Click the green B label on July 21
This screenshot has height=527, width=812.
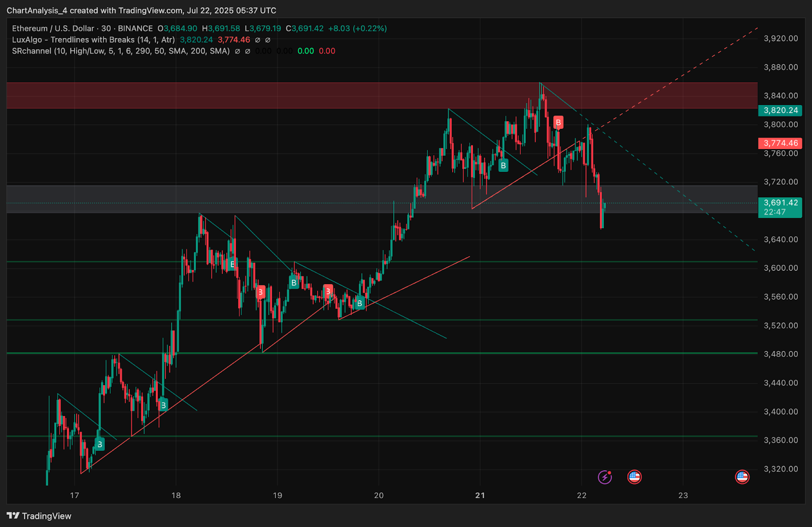tap(503, 165)
